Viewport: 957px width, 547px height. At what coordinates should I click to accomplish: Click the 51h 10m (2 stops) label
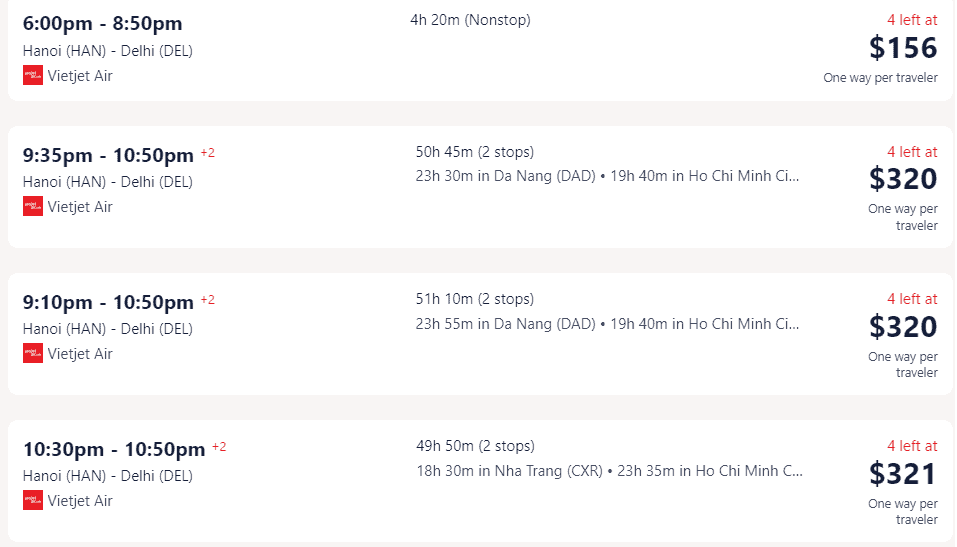click(475, 299)
